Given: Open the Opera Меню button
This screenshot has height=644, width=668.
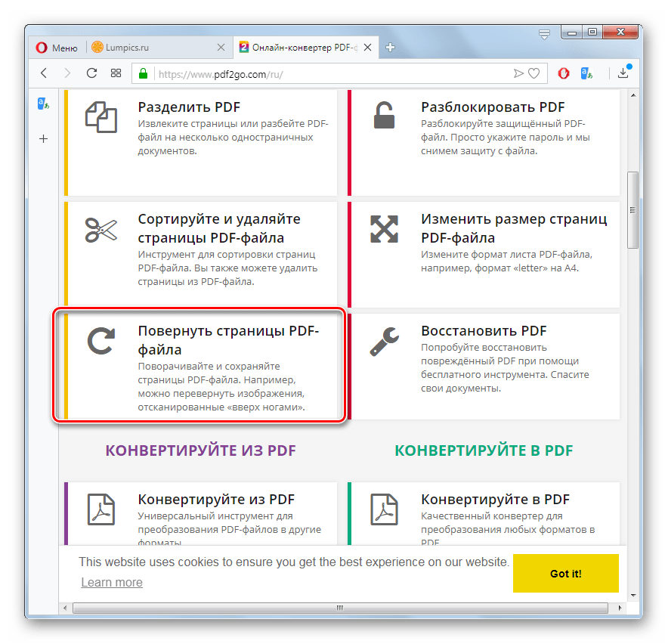Looking at the screenshot, I should pos(57,48).
